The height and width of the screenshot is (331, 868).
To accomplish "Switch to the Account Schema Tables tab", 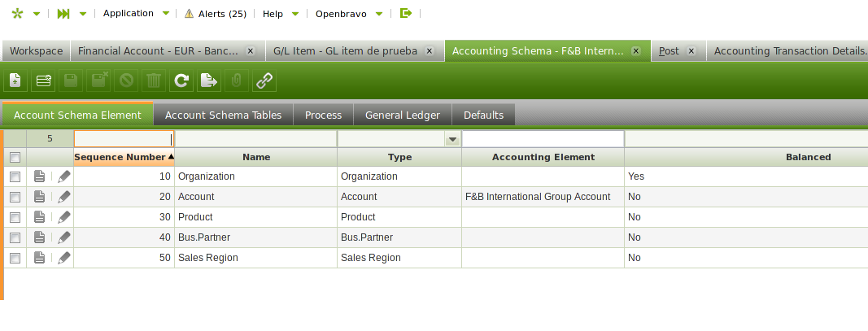I will pos(223,115).
